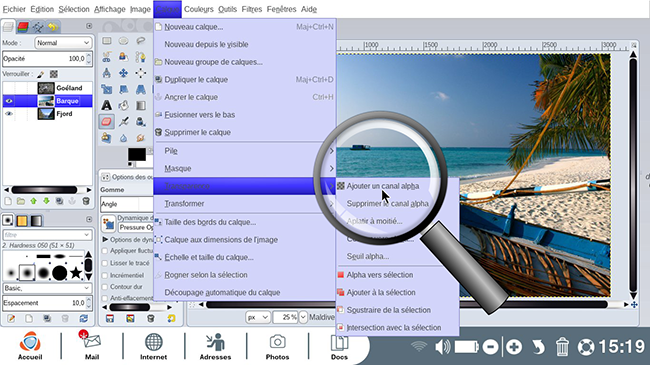Viewport: 650px width, 365px height.
Task: Select the Blur/Sharpen droplet tool
Action: tap(124, 138)
